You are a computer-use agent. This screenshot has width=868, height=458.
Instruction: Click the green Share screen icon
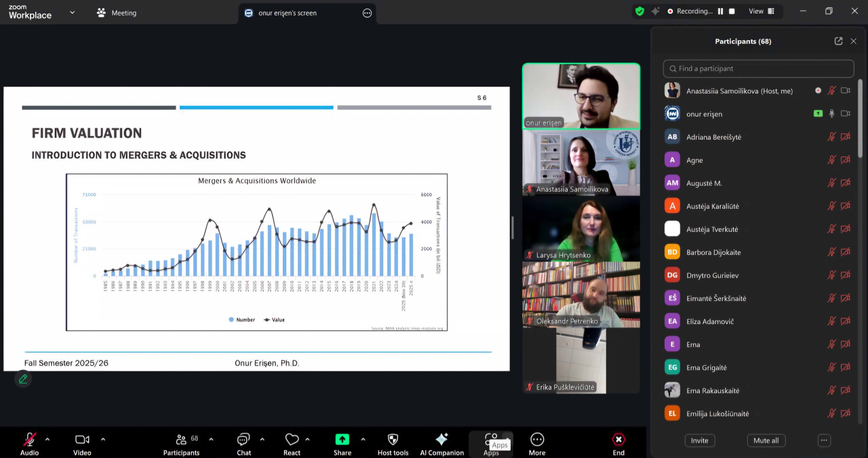(x=342, y=440)
